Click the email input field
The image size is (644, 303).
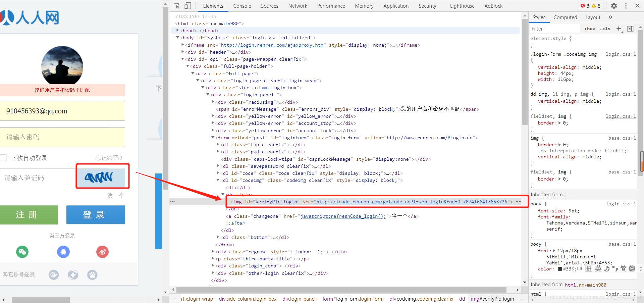tap(62, 111)
